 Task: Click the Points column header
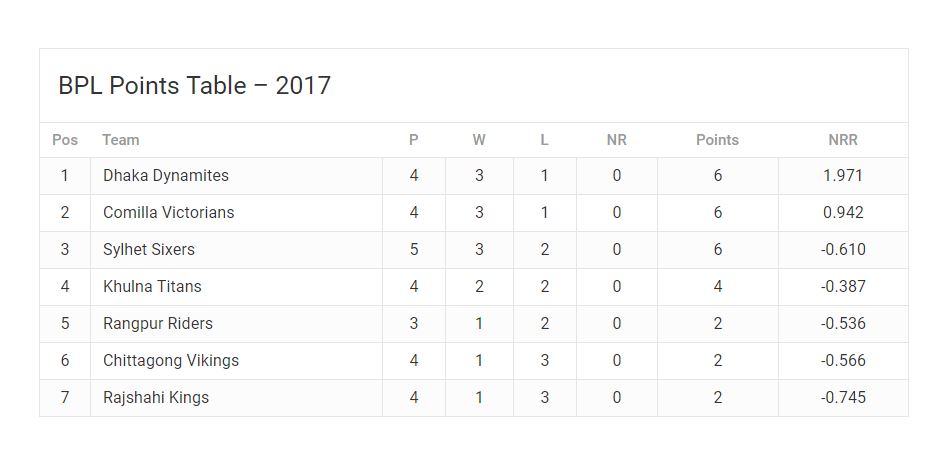click(x=717, y=140)
